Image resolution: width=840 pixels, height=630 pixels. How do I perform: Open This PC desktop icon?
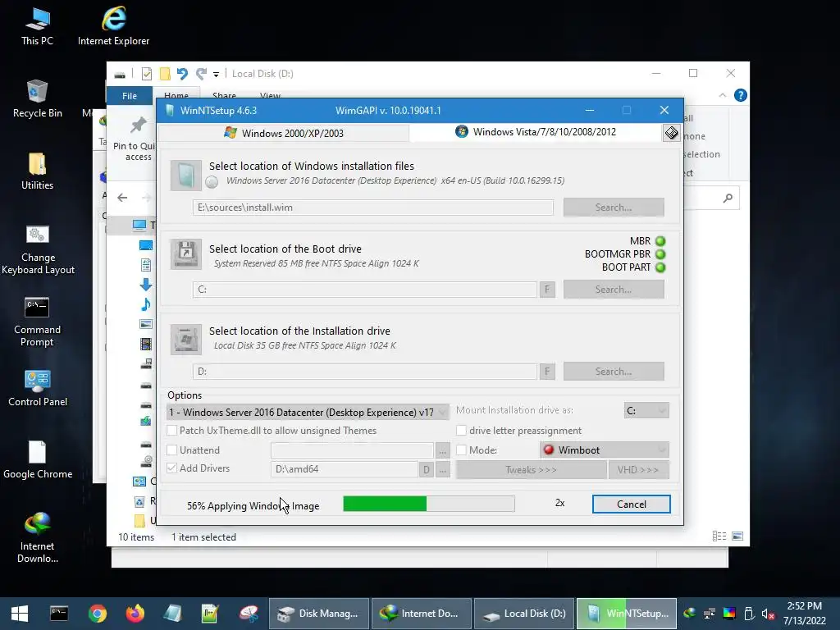pos(37,26)
